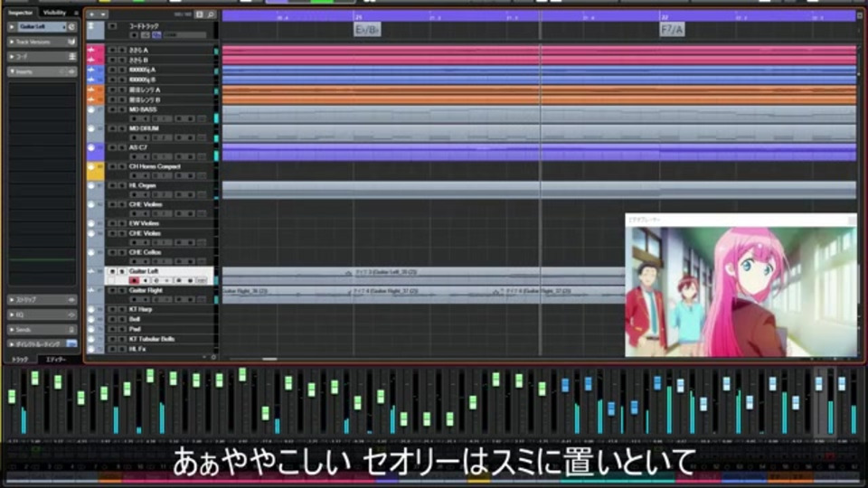Toggle the Inserts bypass icon
Viewport: 868px width, 488px height.
71,71
